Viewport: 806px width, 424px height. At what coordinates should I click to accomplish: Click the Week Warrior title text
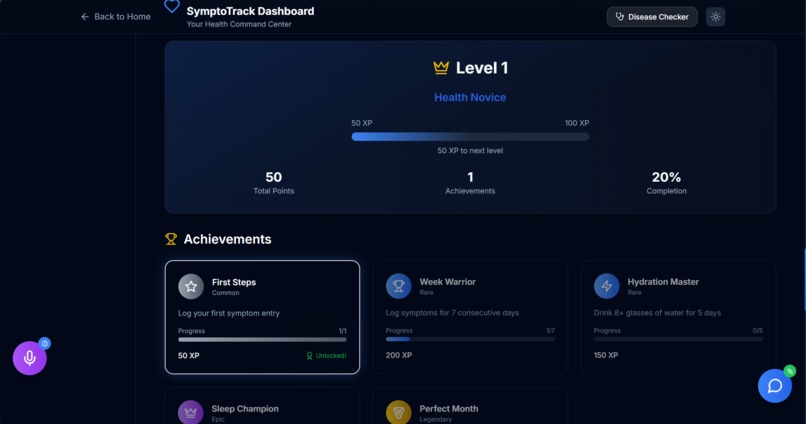[x=447, y=282]
